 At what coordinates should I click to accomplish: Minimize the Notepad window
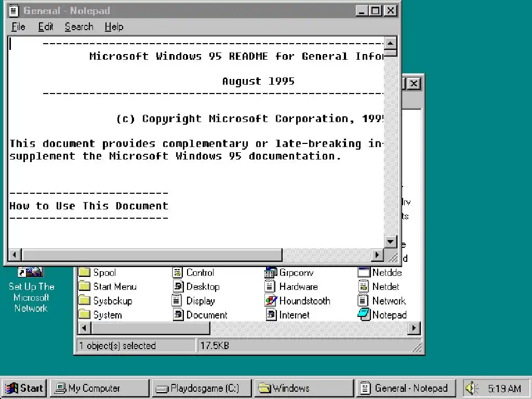(362, 11)
